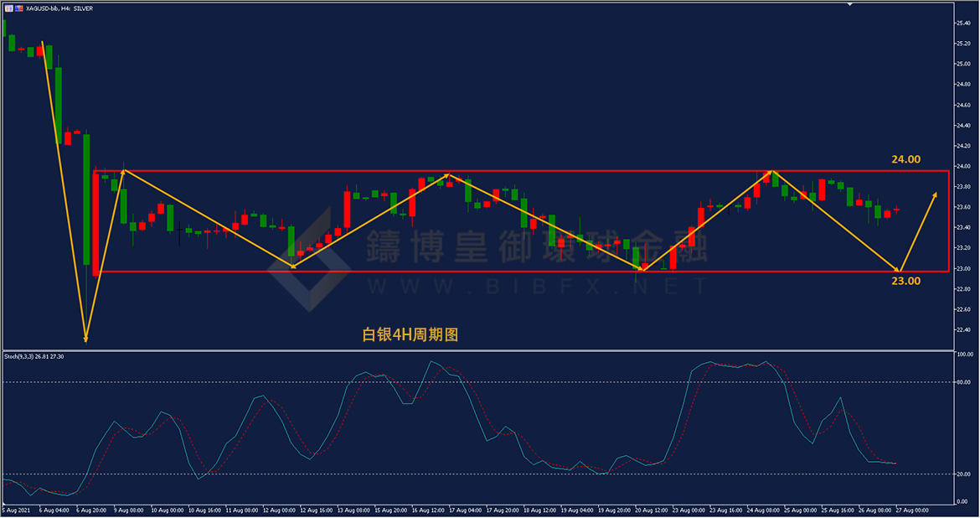Click the 25.40 tick on the price axis
This screenshot has width=980, height=518.
point(963,22)
